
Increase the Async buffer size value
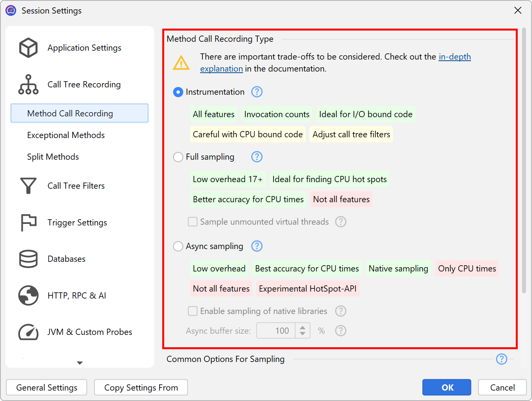(303, 328)
